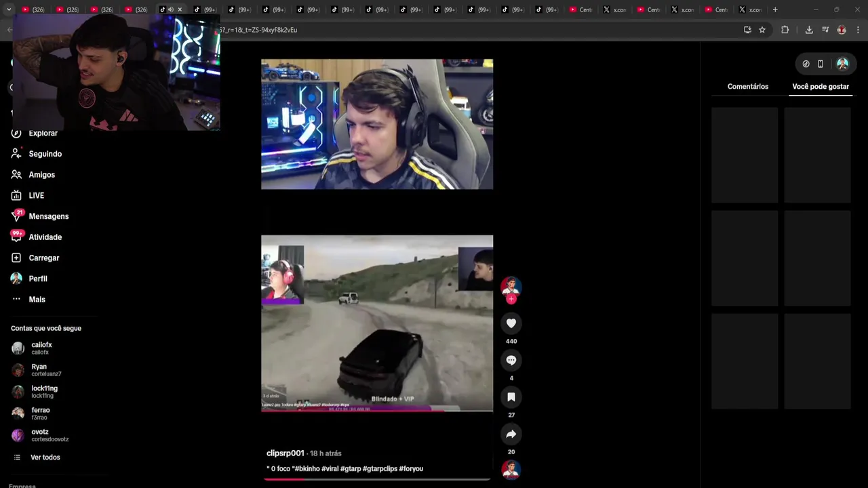The width and height of the screenshot is (868, 488).
Task: Open browser downloads icon
Action: tap(809, 30)
